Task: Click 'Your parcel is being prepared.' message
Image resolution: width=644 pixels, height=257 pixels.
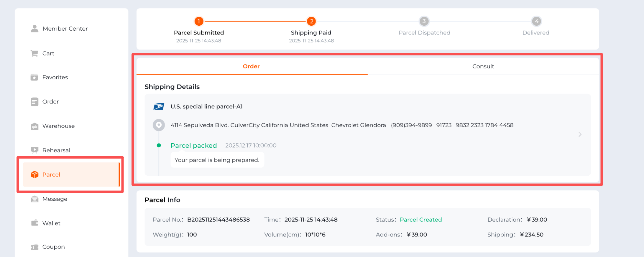Action: pyautogui.click(x=217, y=160)
